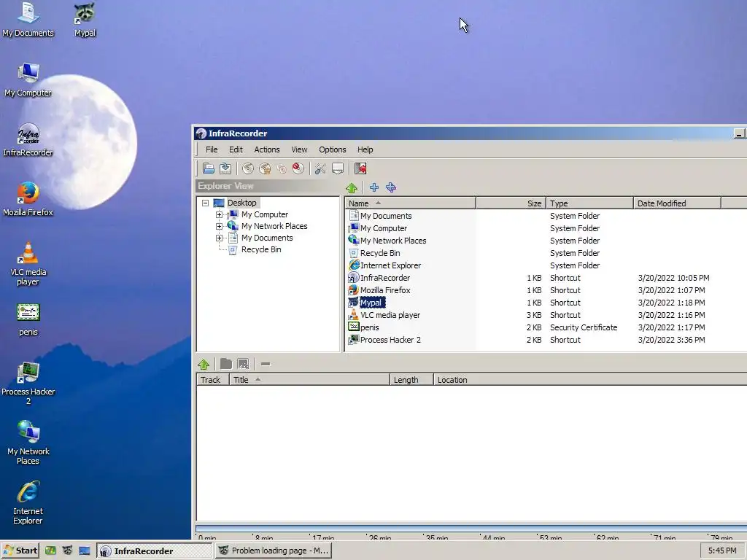Screen dimensions: 747x560
Task: Select the My Documents desktop icon
Action: [x=28, y=20]
